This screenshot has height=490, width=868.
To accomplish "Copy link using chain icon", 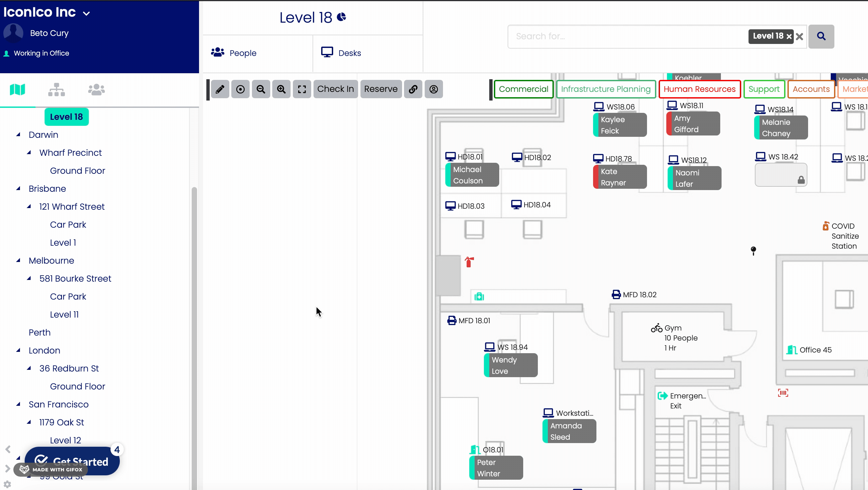I will pos(413,89).
